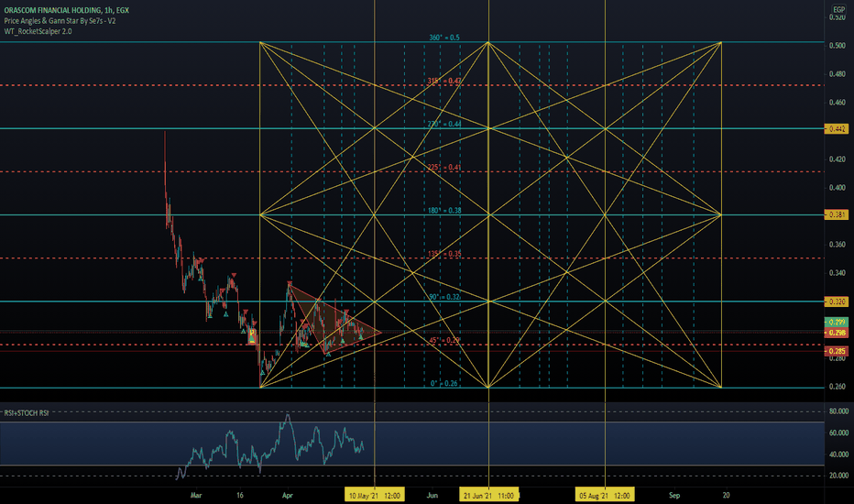The width and height of the screenshot is (854, 504).
Task: Click the ORASCOM FINANCIAL HOLDING symbol title
Action: (67, 10)
